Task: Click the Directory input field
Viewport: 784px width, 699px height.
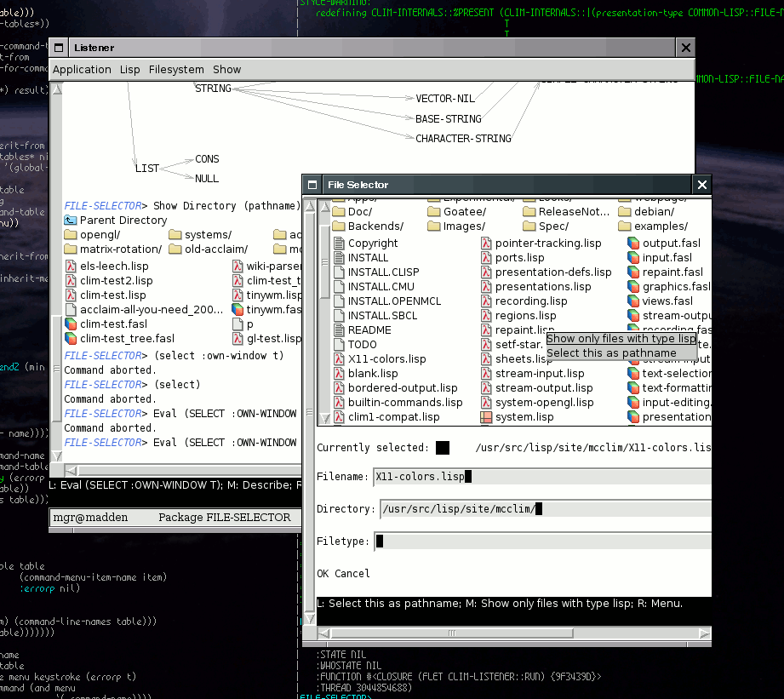Action: pyautogui.click(x=546, y=508)
